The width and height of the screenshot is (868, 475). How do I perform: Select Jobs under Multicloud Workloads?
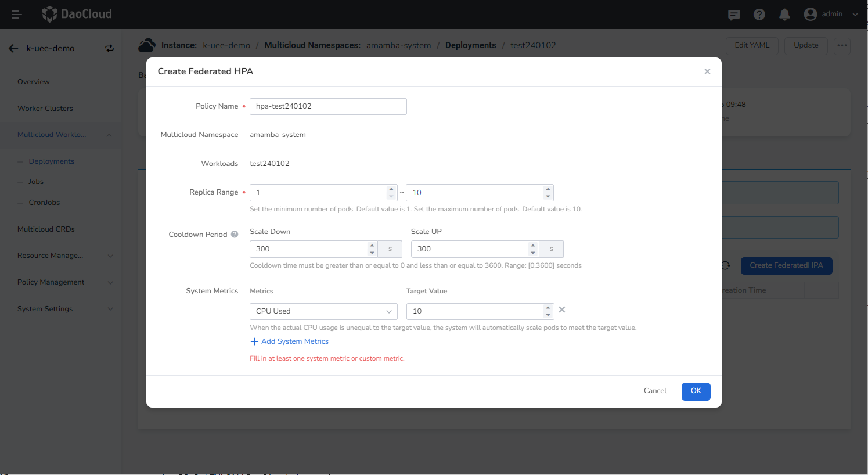coord(36,182)
